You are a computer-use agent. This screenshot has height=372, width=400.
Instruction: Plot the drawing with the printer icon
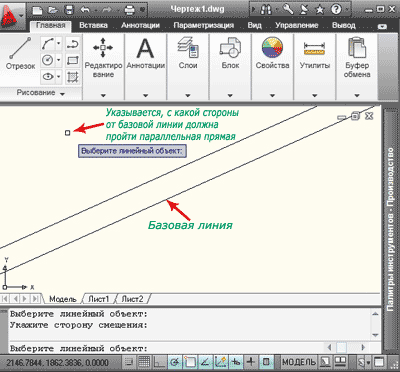[x=129, y=10]
